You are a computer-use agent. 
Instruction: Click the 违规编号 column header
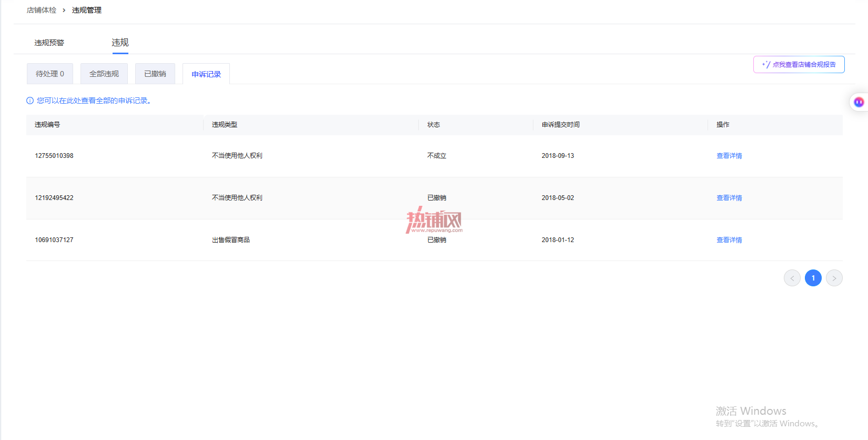tap(47, 125)
